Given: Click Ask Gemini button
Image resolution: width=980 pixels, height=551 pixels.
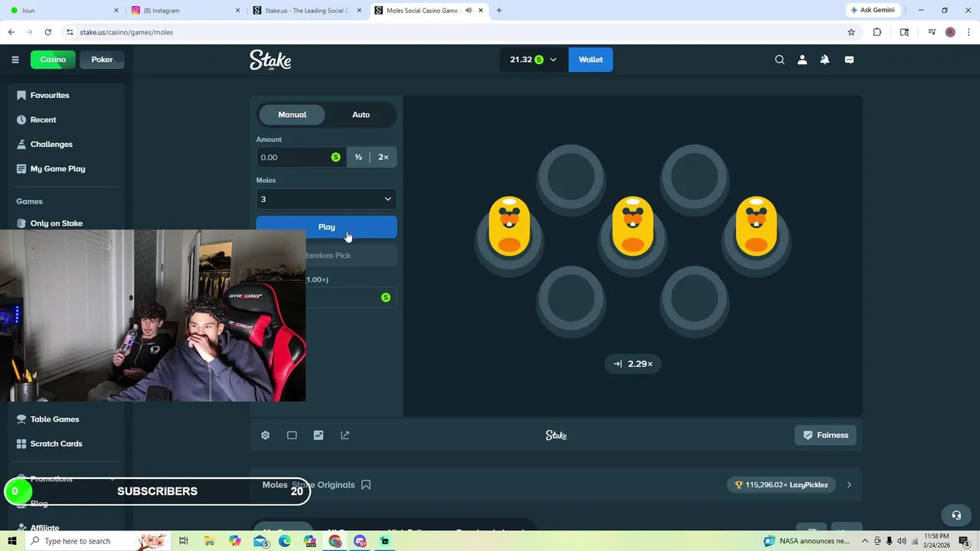Looking at the screenshot, I should [x=871, y=11].
